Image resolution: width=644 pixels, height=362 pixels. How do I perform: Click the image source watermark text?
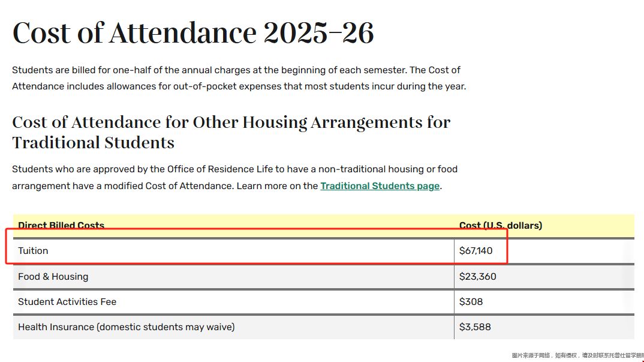coord(576,355)
